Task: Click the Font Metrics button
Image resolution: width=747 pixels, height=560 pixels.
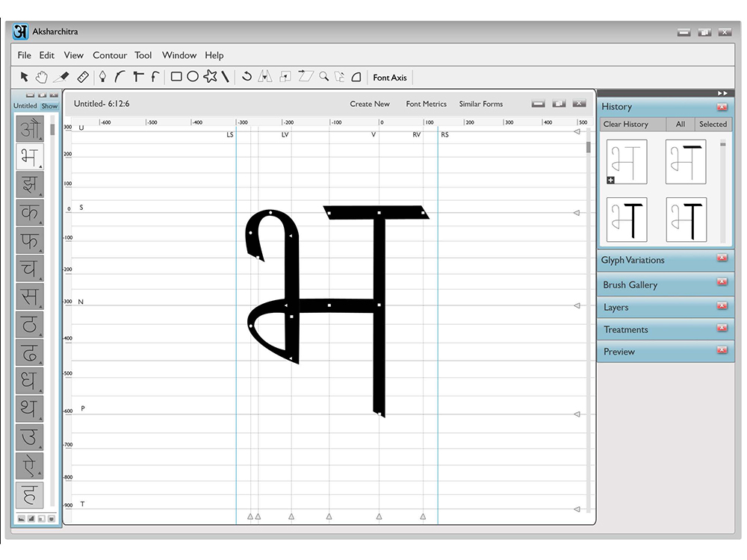Action: [x=427, y=104]
